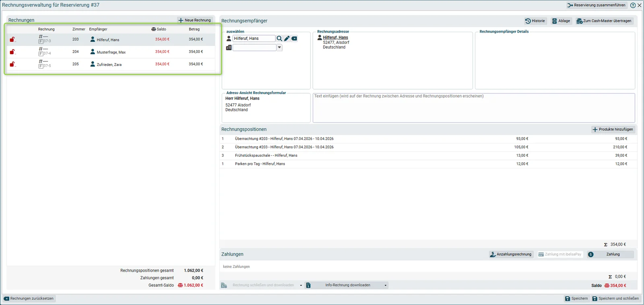Viewport: 644px width, 305px height.
Task: Click the Speichern button
Action: pyautogui.click(x=576, y=299)
